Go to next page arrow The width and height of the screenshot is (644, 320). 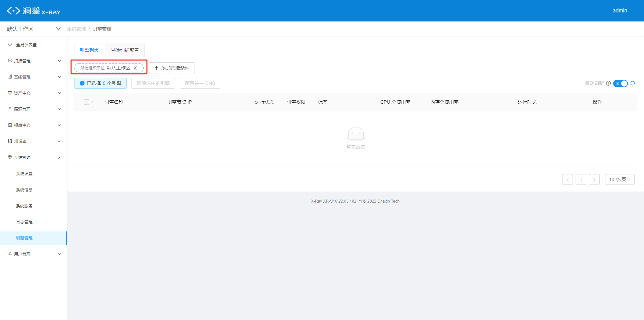[594, 179]
